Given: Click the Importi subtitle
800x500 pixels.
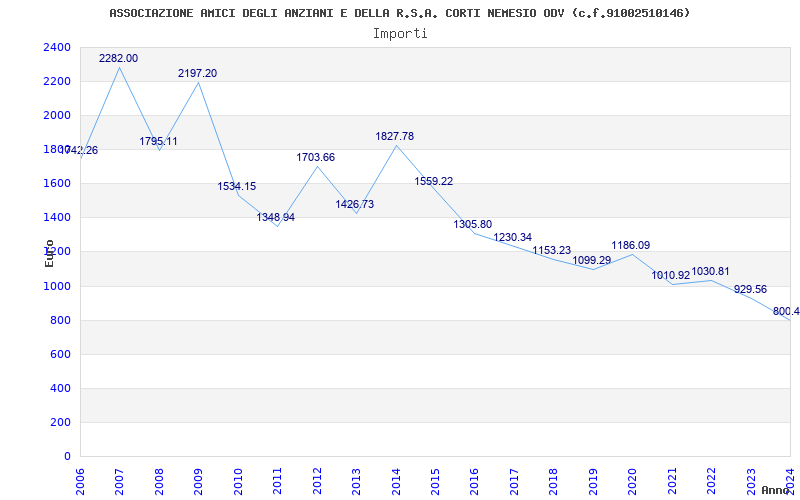Looking at the screenshot, I should (x=400, y=34).
